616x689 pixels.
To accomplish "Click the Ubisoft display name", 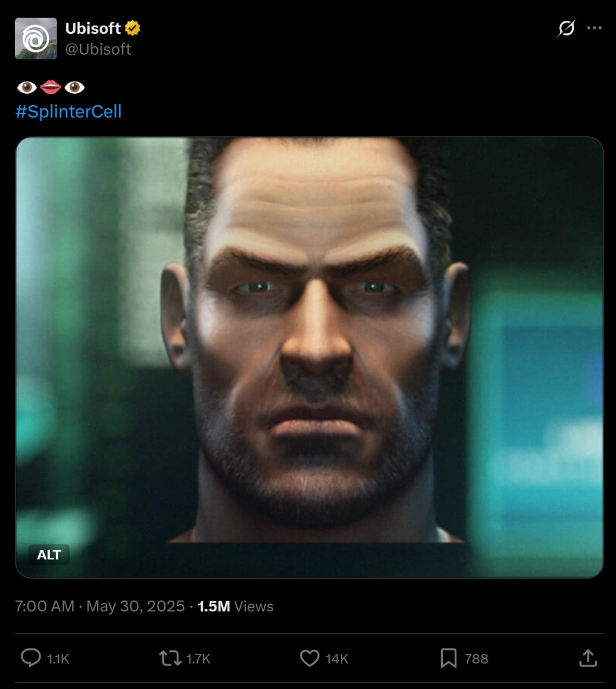I will 93,28.
